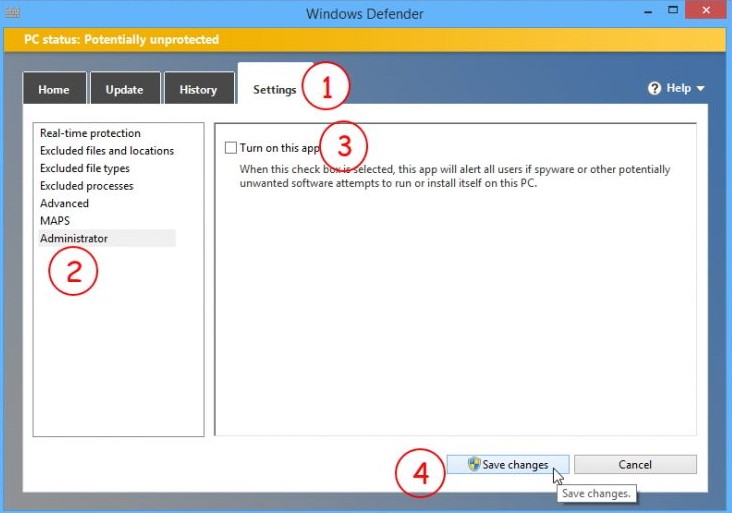Open the MAPS settings category
The width and height of the screenshot is (732, 513).
pyautogui.click(x=55, y=221)
